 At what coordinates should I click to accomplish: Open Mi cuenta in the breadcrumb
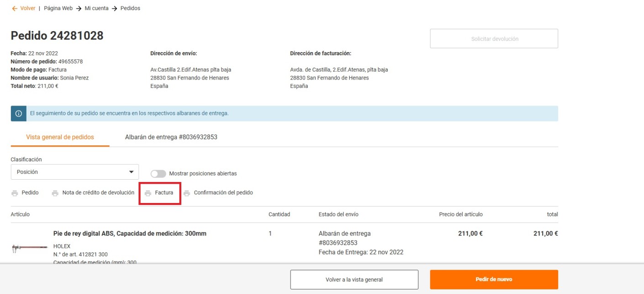click(x=96, y=8)
